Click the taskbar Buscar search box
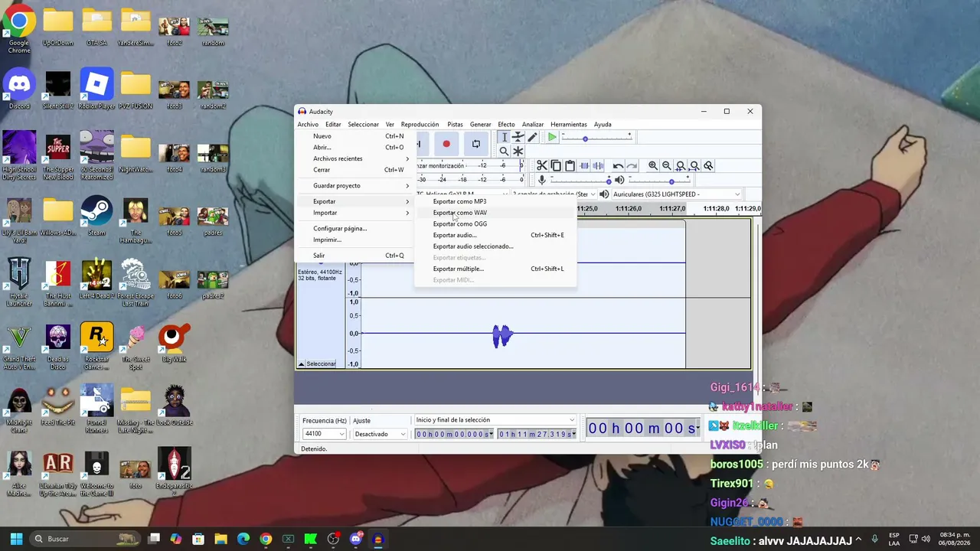The image size is (980, 551). (86, 539)
